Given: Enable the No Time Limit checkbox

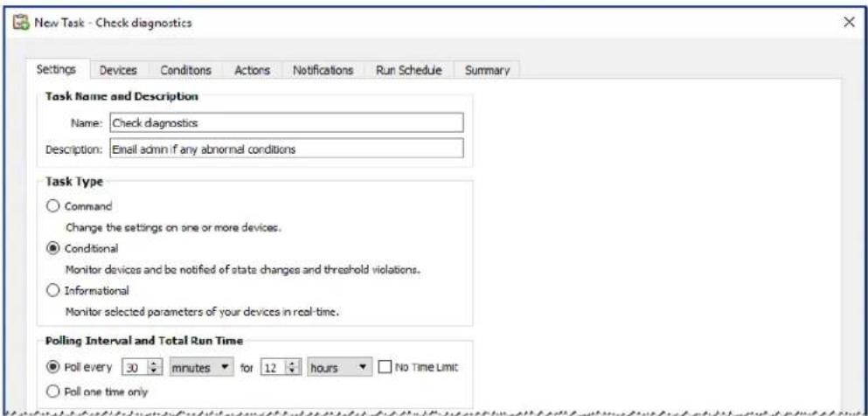Looking at the screenshot, I should tap(385, 366).
